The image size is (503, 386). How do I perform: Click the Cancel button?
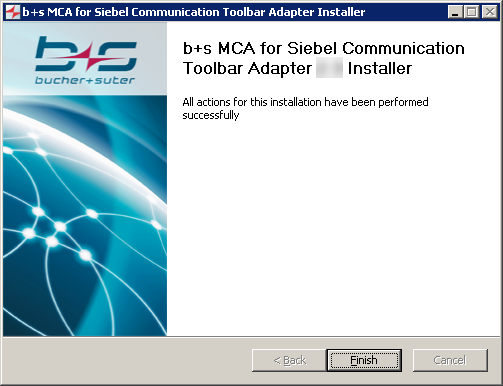click(x=450, y=360)
